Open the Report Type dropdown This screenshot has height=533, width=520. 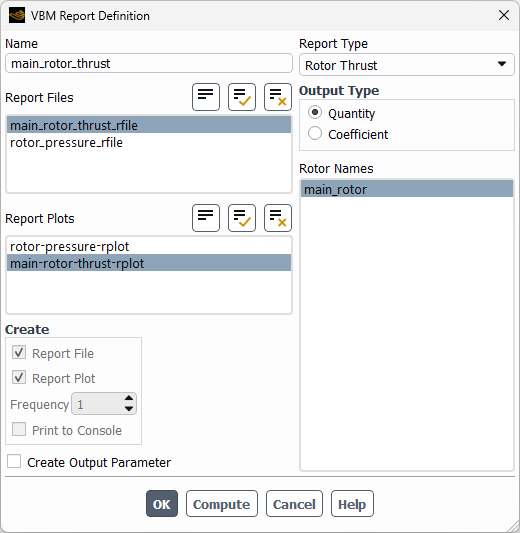tap(406, 65)
